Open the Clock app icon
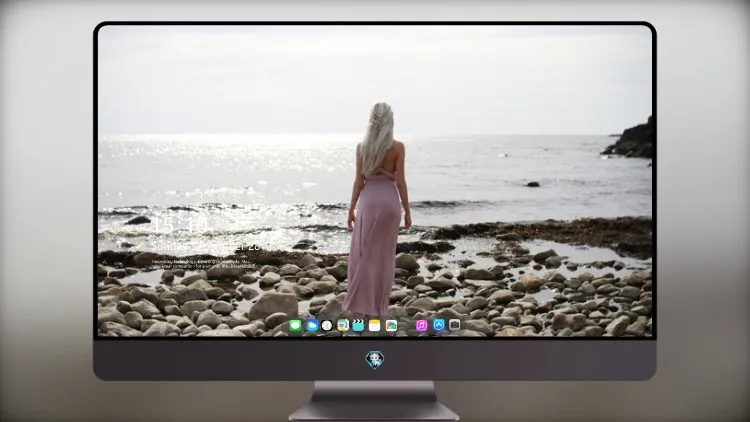This screenshot has height=422, width=750. pyautogui.click(x=327, y=325)
